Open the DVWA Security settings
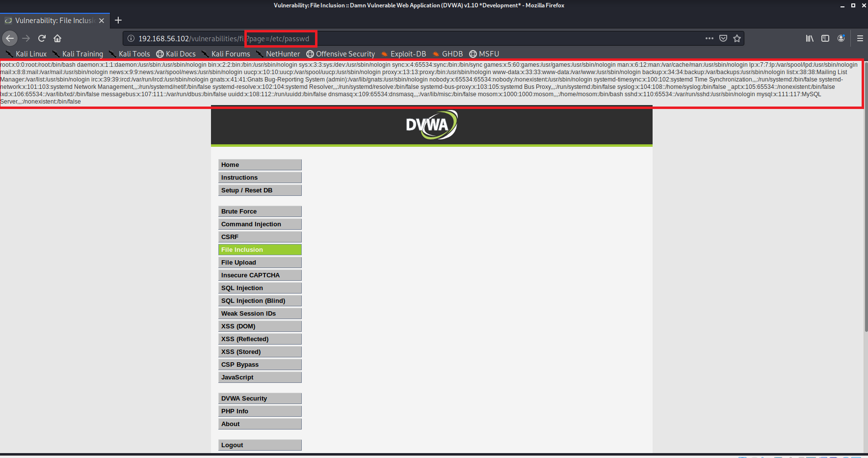The image size is (868, 458). 260,399
